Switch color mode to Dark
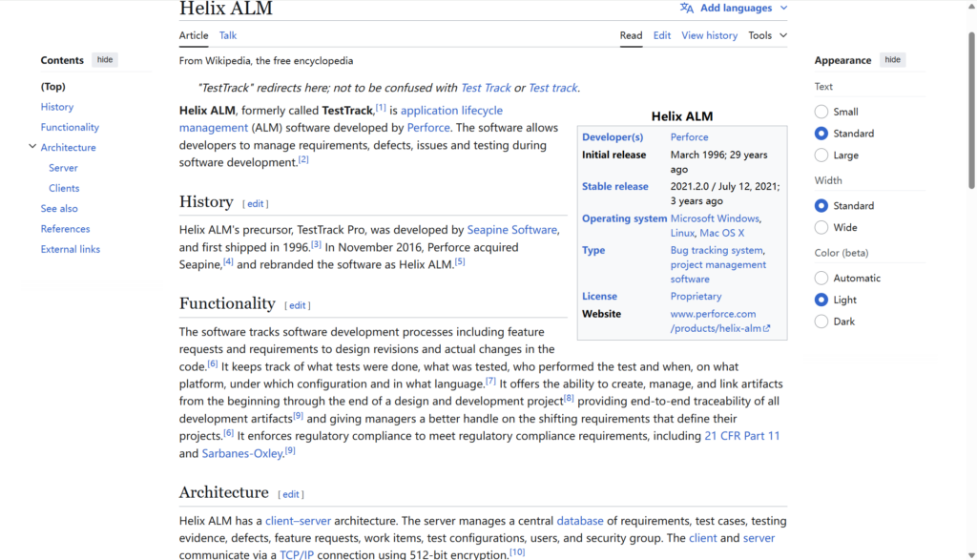977x560 pixels. click(821, 321)
